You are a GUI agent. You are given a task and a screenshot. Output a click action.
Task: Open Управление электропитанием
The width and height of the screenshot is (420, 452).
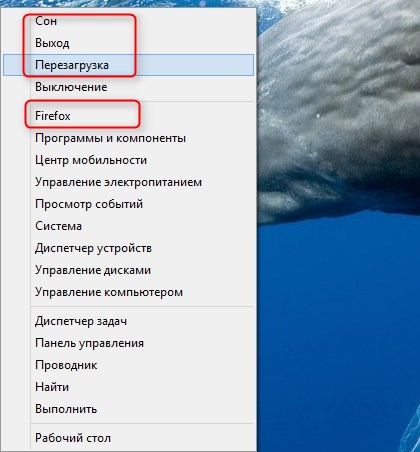pyautogui.click(x=128, y=182)
